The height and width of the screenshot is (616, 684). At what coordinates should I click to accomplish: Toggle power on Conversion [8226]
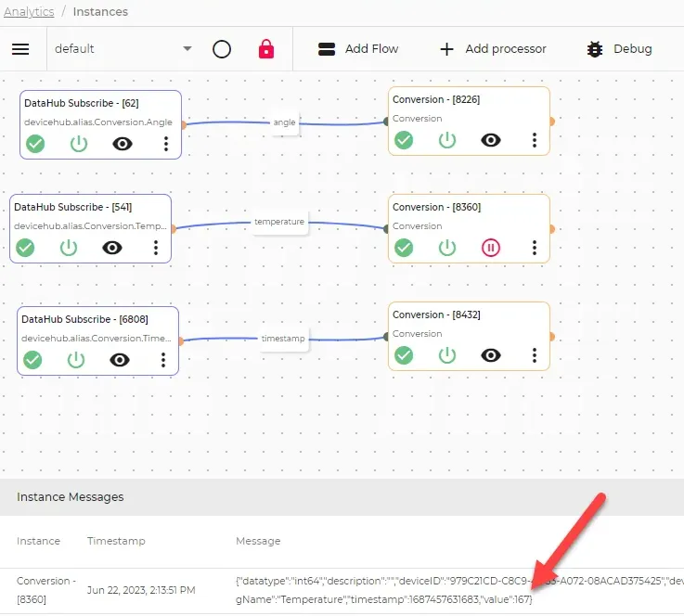pyautogui.click(x=447, y=140)
